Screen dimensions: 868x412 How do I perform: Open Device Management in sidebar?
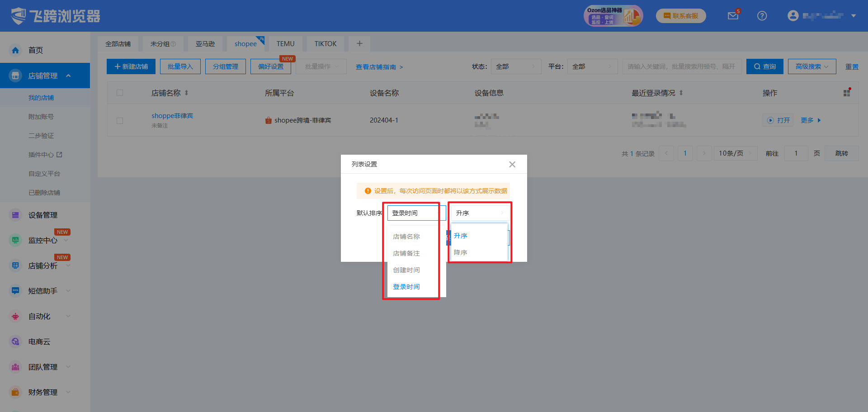point(42,215)
